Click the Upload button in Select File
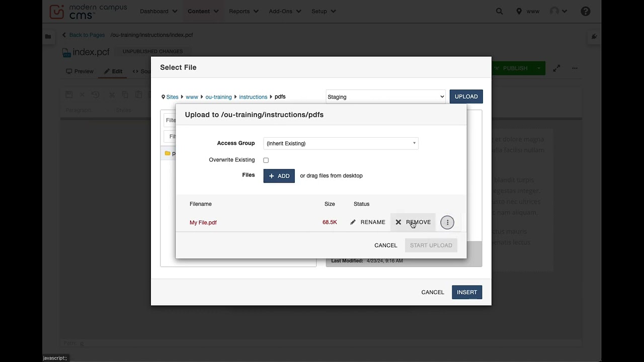 click(466, 97)
